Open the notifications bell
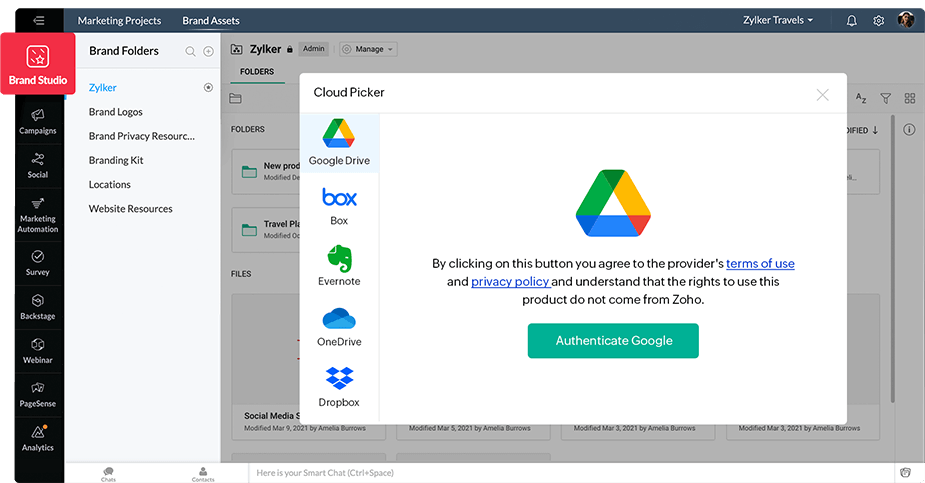925x483 pixels. 851,21
